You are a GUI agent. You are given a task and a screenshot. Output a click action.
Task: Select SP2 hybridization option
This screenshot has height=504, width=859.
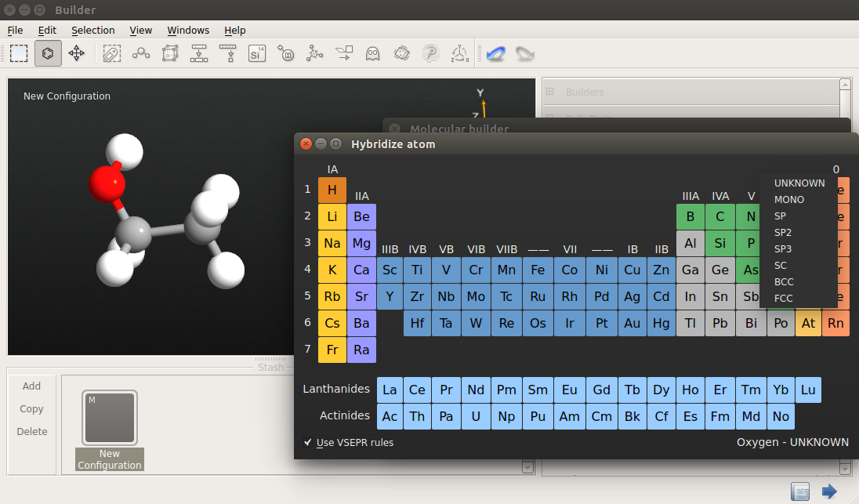click(x=784, y=232)
